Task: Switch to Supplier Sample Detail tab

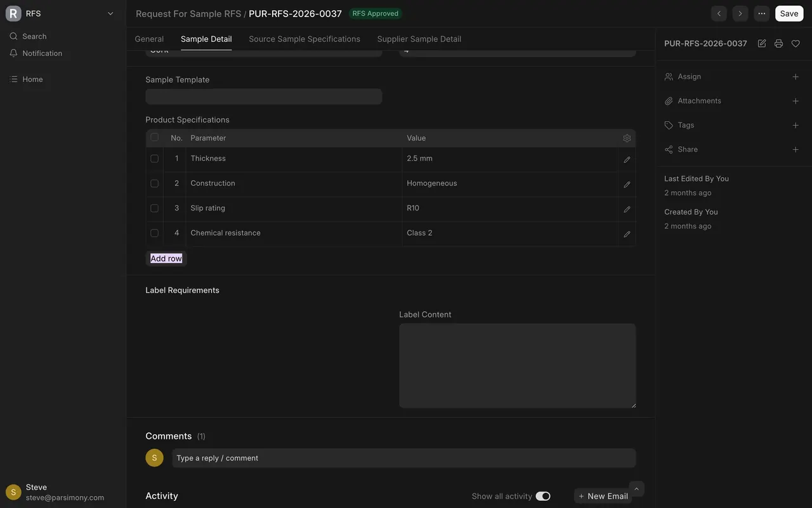Action: [x=419, y=39]
